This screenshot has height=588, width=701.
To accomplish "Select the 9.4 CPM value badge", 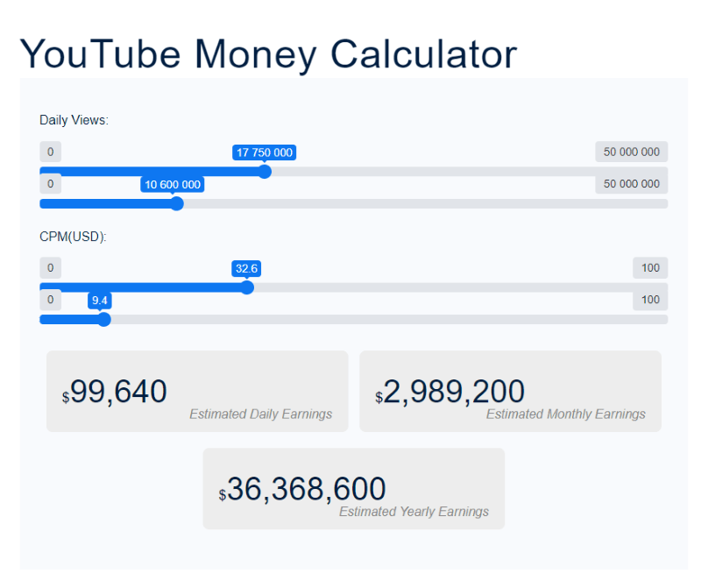I will click(x=99, y=301).
